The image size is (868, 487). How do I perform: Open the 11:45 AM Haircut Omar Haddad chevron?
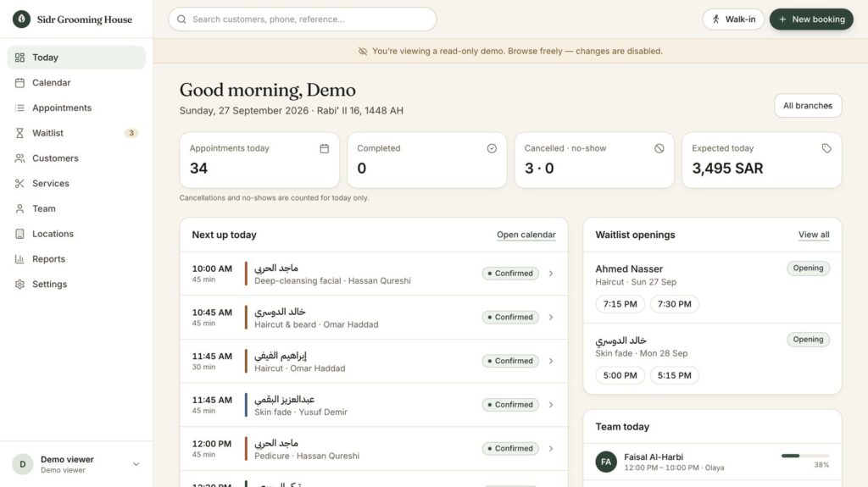tap(551, 361)
